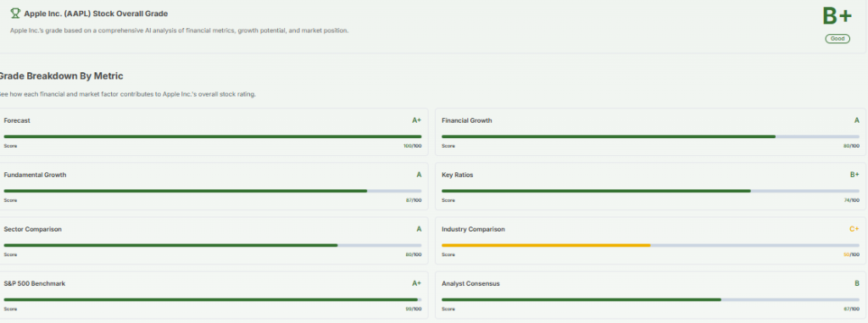Click the Sector Comparison progress bar
Image resolution: width=868 pixels, height=323 pixels.
(213, 245)
